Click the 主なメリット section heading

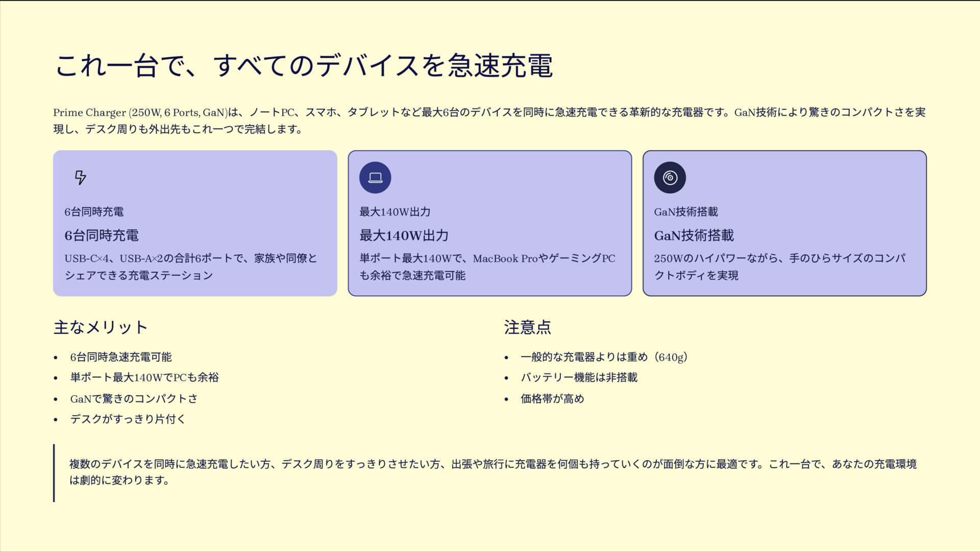pos(101,327)
